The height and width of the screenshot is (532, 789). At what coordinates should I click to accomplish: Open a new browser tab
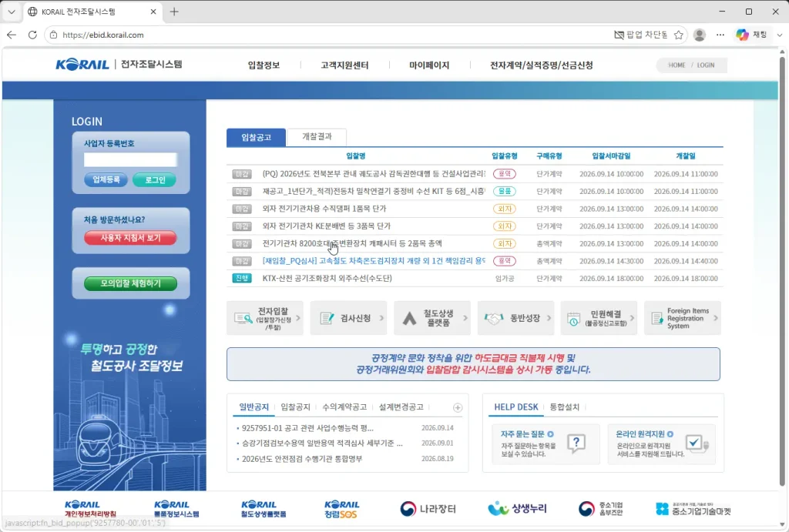174,12
